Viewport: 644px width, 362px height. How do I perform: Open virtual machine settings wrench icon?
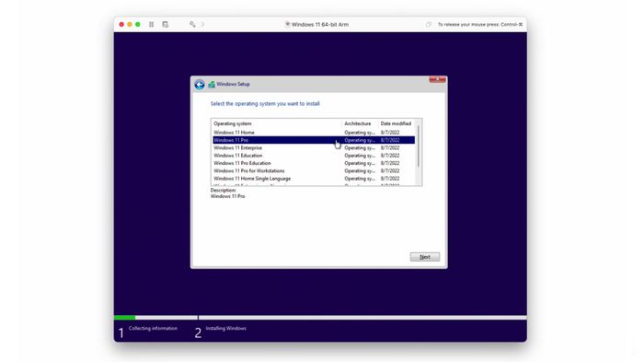click(192, 25)
